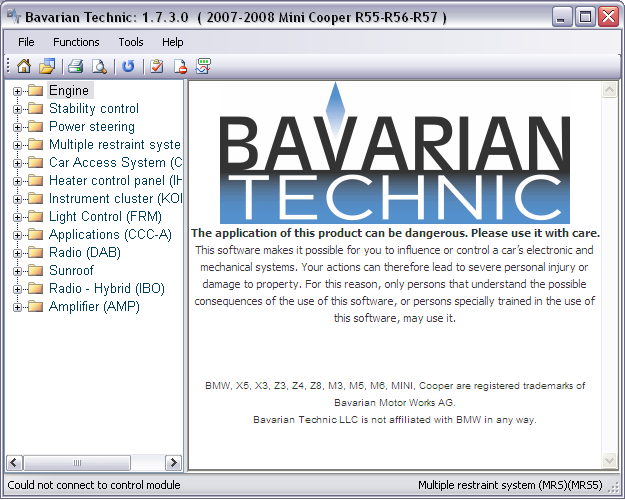Click content pane scroll down arrow
625x500 pixels.
click(609, 461)
